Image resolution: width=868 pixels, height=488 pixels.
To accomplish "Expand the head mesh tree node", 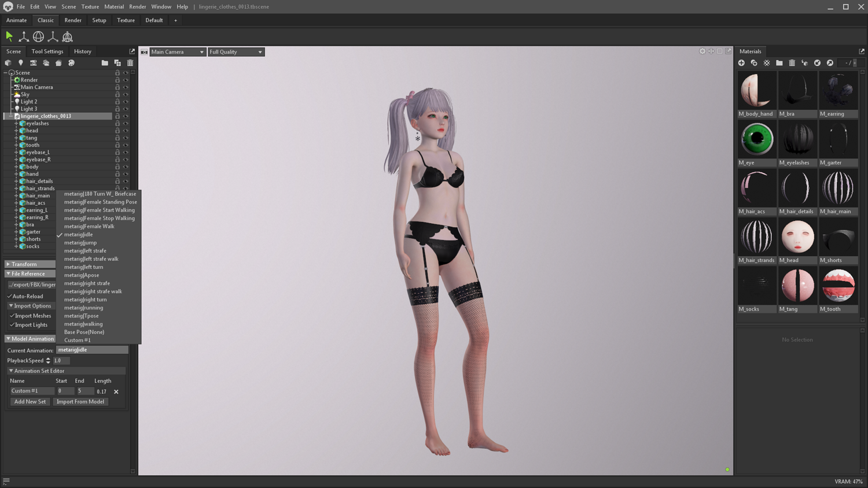I will coord(16,131).
